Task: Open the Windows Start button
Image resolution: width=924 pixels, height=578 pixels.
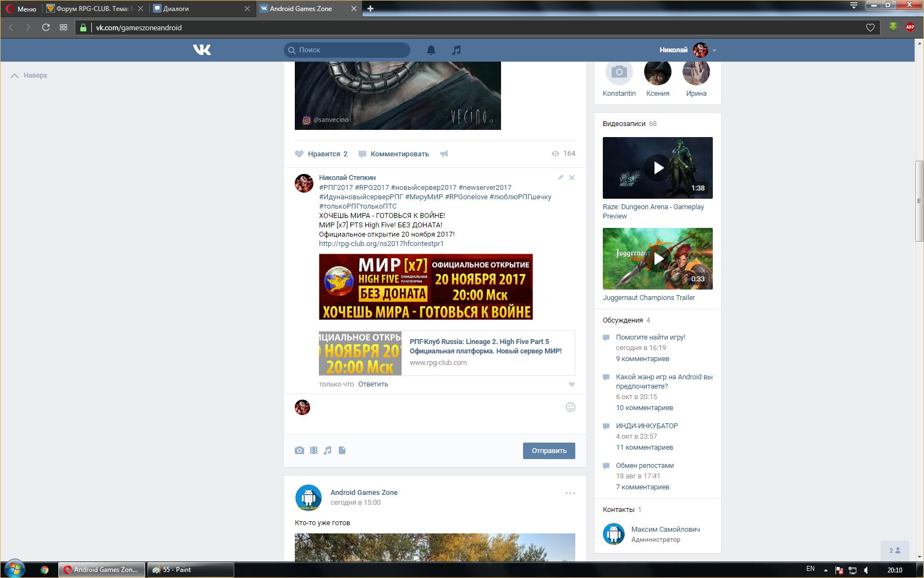Action: coord(15,569)
